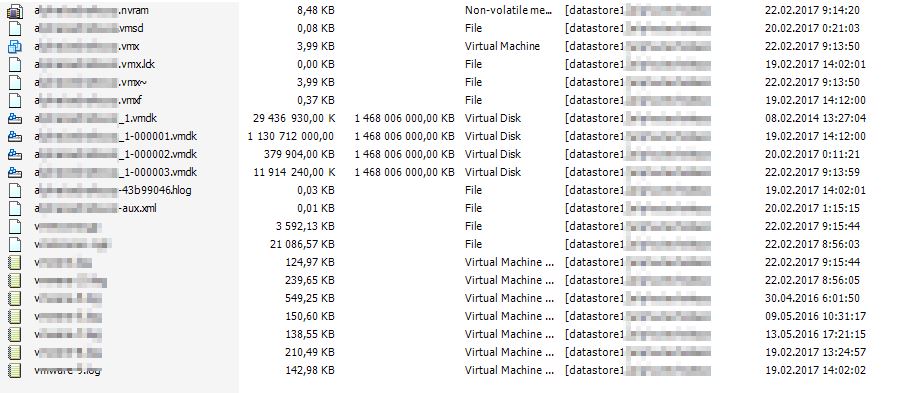Click the 124,97 KB log file icon
The image size is (921, 393).
pyautogui.click(x=15, y=263)
